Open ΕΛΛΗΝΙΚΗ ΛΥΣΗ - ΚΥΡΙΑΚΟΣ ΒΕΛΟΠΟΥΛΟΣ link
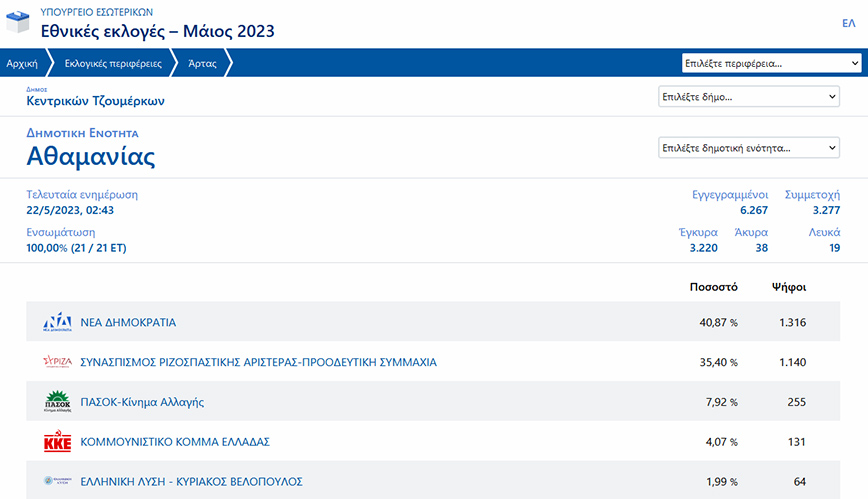868x499 pixels. pyautogui.click(x=191, y=481)
